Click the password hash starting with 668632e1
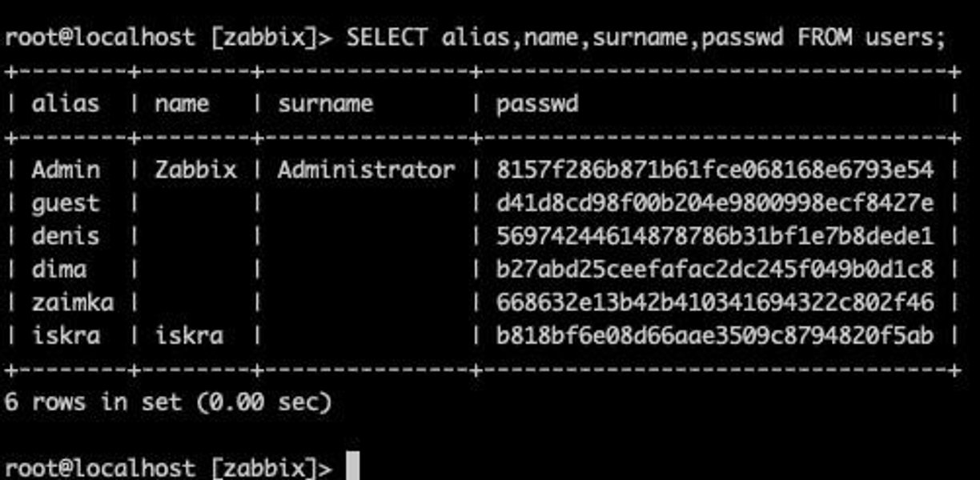This screenshot has height=480, width=980. click(x=714, y=302)
